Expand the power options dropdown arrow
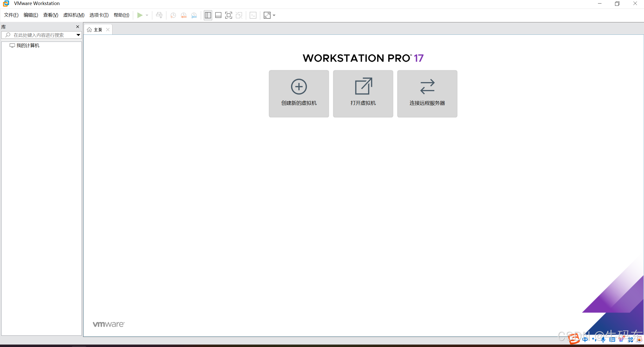This screenshot has height=347, width=644. (147, 15)
